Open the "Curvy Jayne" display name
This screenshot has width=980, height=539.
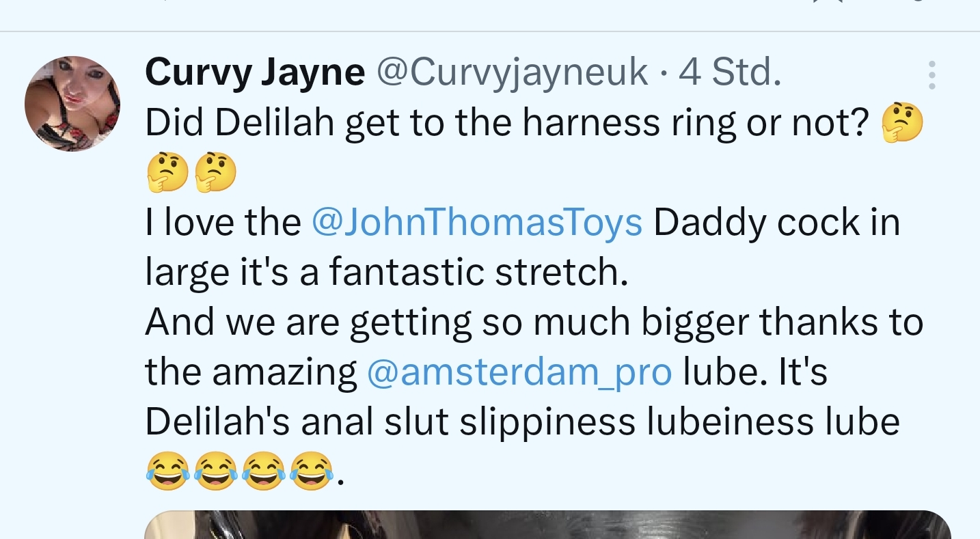tap(255, 72)
